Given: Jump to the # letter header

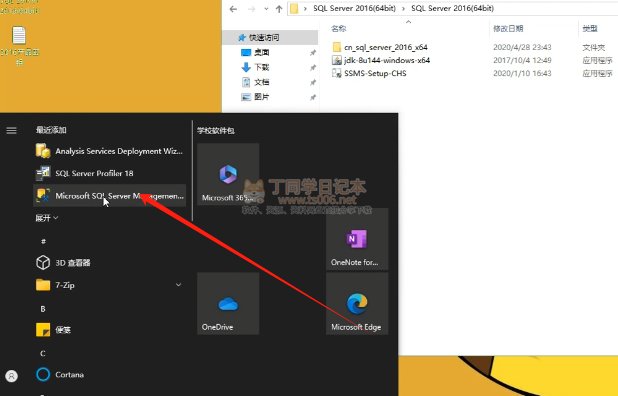Looking at the screenshot, I should [43, 241].
